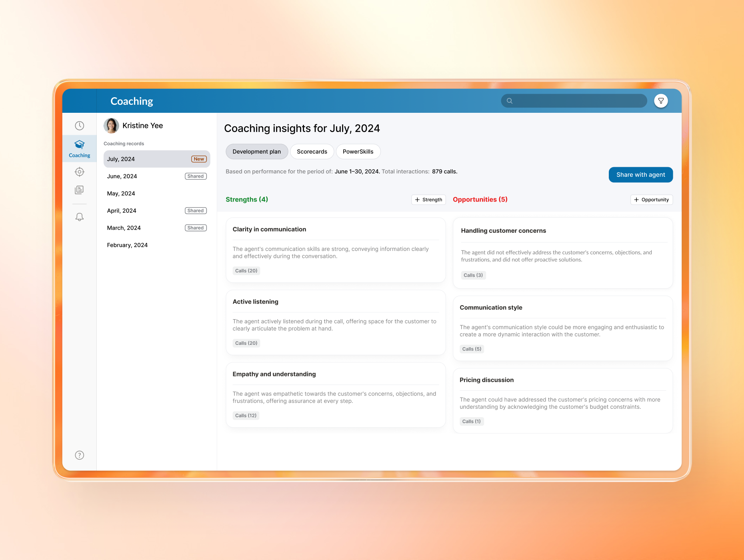
Task: Add a new Opportunity
Action: 651,200
